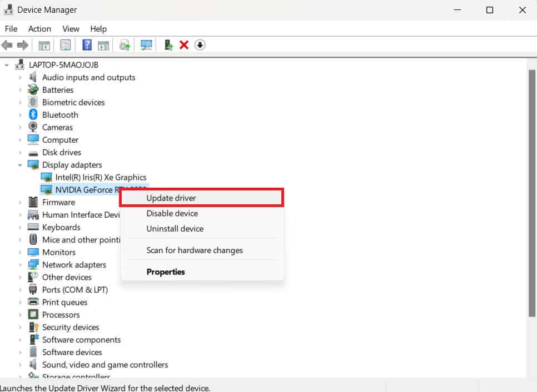537x392 pixels.
Task: Click the Update device drivers toolbar icon
Action: [123, 44]
